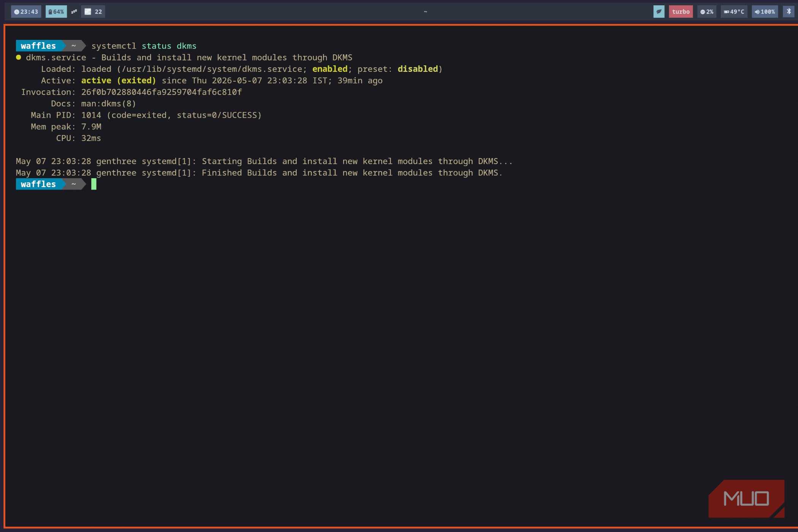
Task: Click the bold 'disabled' preset text
Action: point(418,69)
